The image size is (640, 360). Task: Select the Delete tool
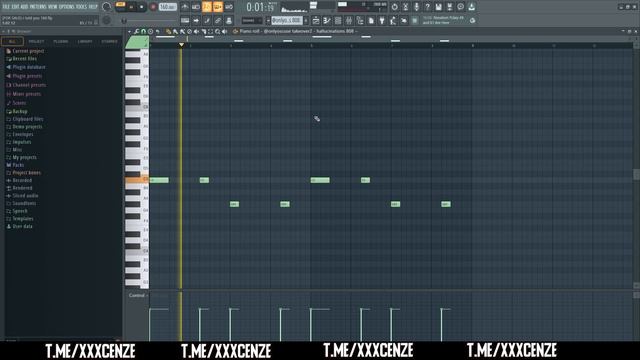click(x=189, y=31)
